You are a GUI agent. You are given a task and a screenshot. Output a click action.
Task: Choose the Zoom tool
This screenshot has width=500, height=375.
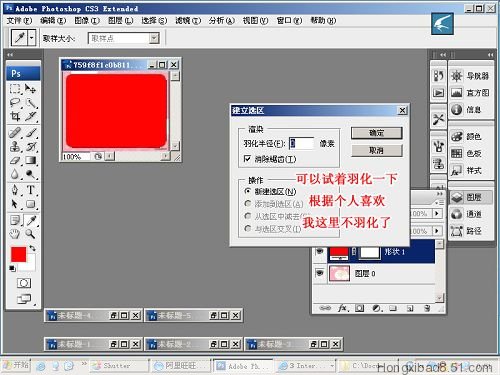click(x=31, y=234)
